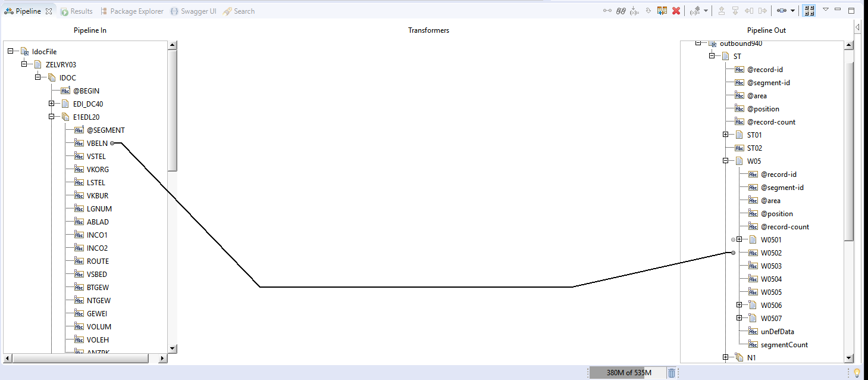Click the move down arrow icon
Image resolution: width=868 pixels, height=380 pixels.
click(x=735, y=11)
